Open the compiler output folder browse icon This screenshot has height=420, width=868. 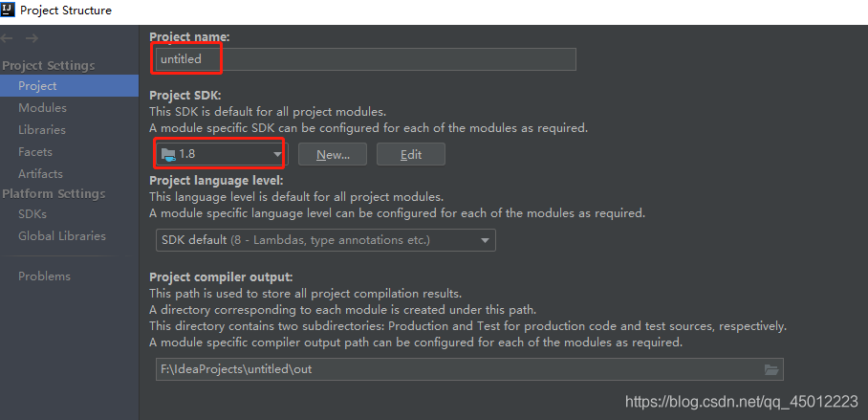[x=771, y=369]
